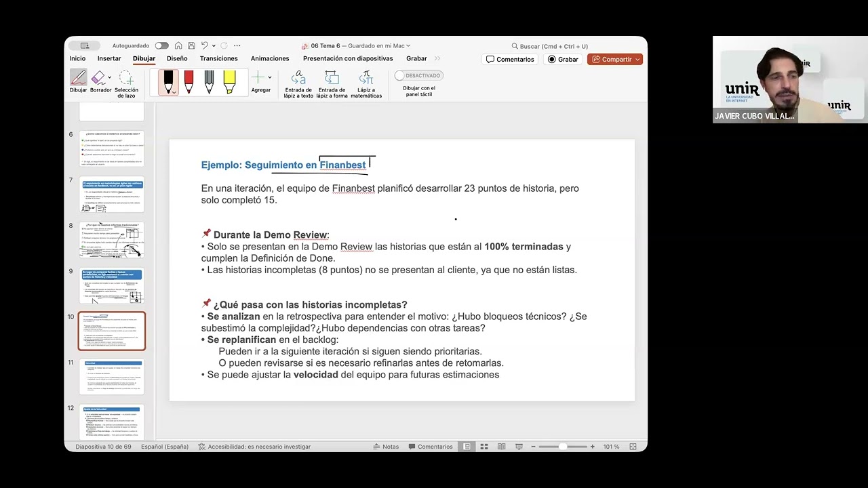Image resolution: width=868 pixels, height=488 pixels.
Task: Click the Home icon in title bar
Action: coord(178,46)
